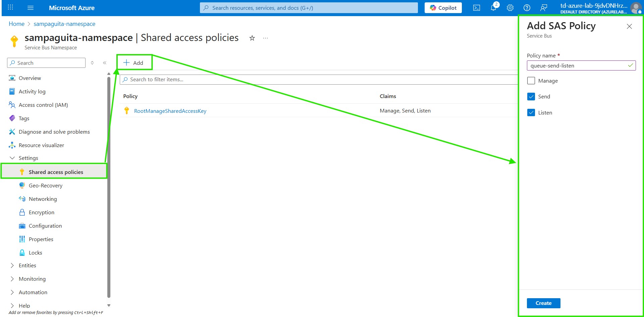This screenshot has width=644, height=317.
Task: Favorite this page with the star icon
Action: pyautogui.click(x=252, y=38)
